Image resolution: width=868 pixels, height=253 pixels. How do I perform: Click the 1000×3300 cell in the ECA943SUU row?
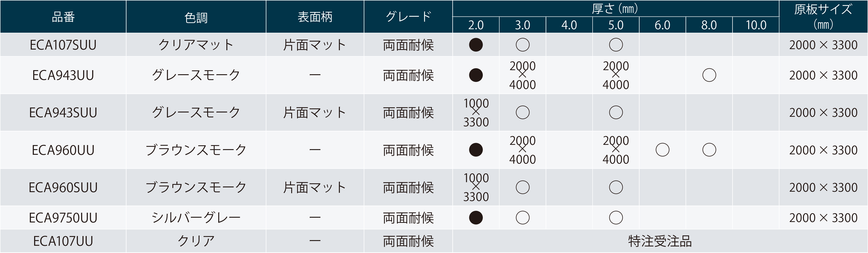click(476, 112)
